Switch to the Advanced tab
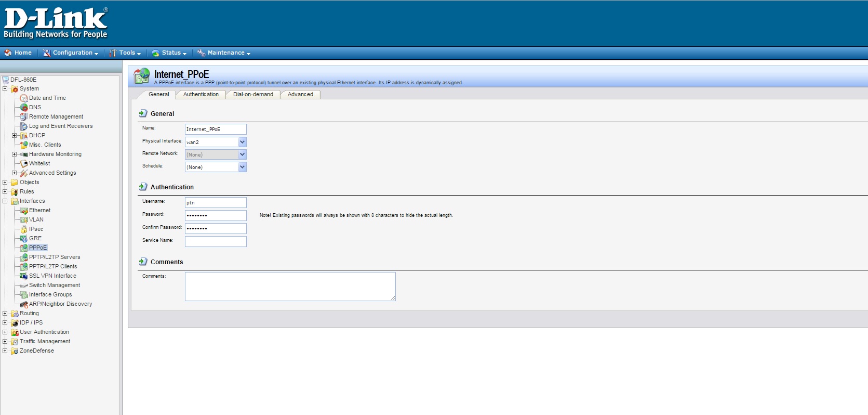 pos(300,95)
